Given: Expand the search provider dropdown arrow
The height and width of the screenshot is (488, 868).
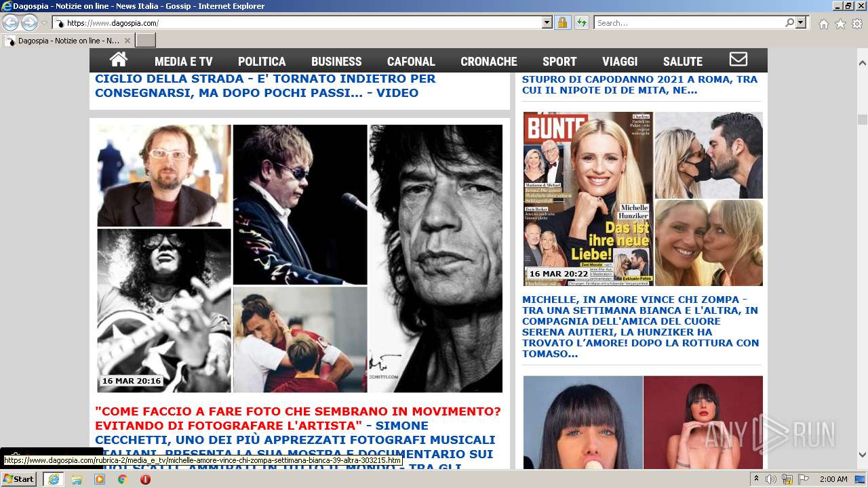Looking at the screenshot, I should (802, 23).
